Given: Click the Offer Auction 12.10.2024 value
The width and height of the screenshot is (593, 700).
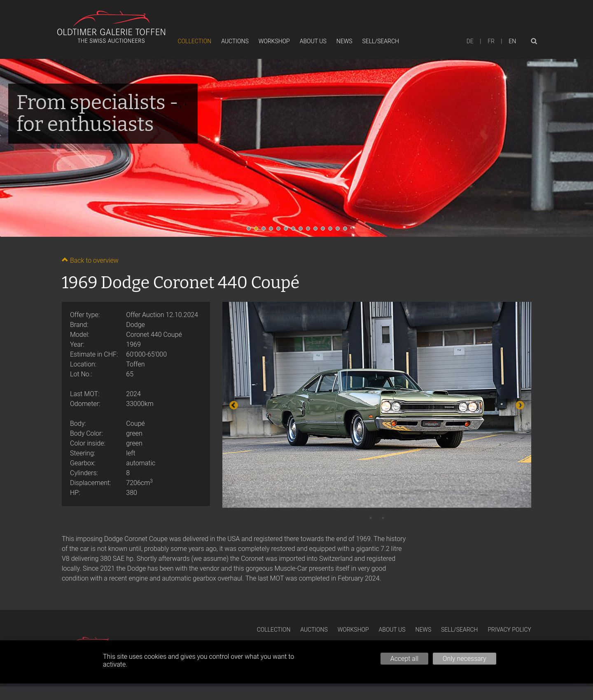Looking at the screenshot, I should 162,315.
